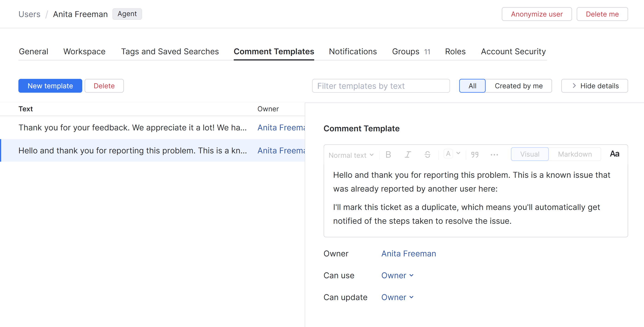Switch to the Notifications tab
Screen dimensions: 644x327
[353, 51]
